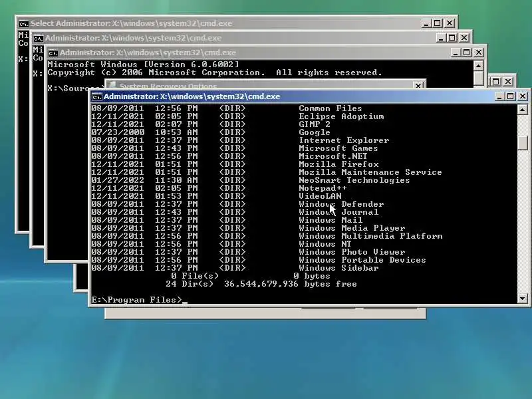Image resolution: width=532 pixels, height=399 pixels.
Task: Click the scroll-down arrow in the active cmd window
Action: tap(523, 299)
